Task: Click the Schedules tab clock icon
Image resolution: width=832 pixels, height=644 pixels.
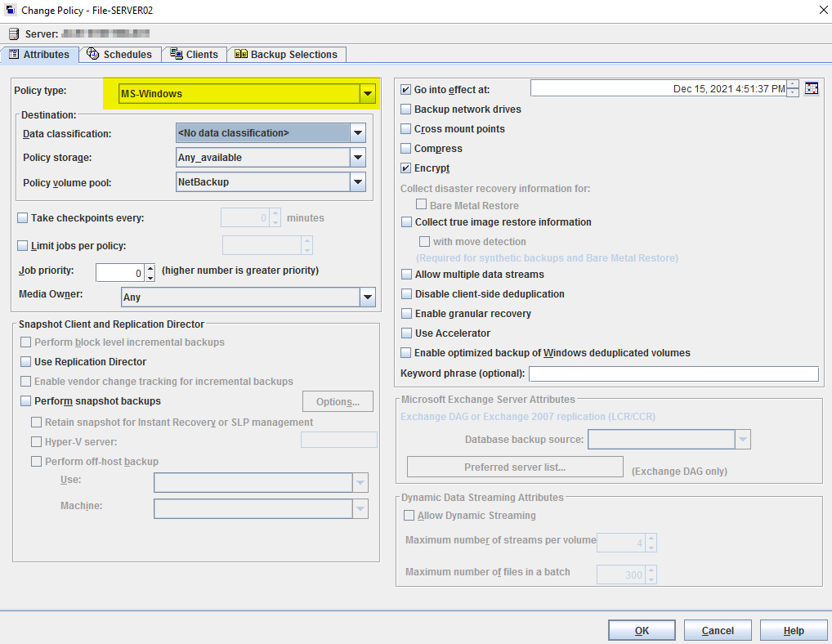Action: point(93,54)
